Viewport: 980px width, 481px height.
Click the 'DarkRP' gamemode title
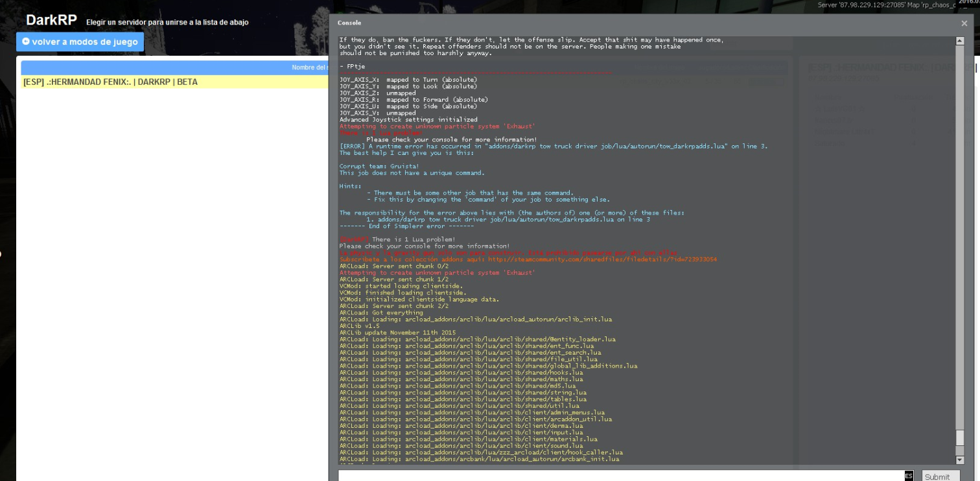52,20
